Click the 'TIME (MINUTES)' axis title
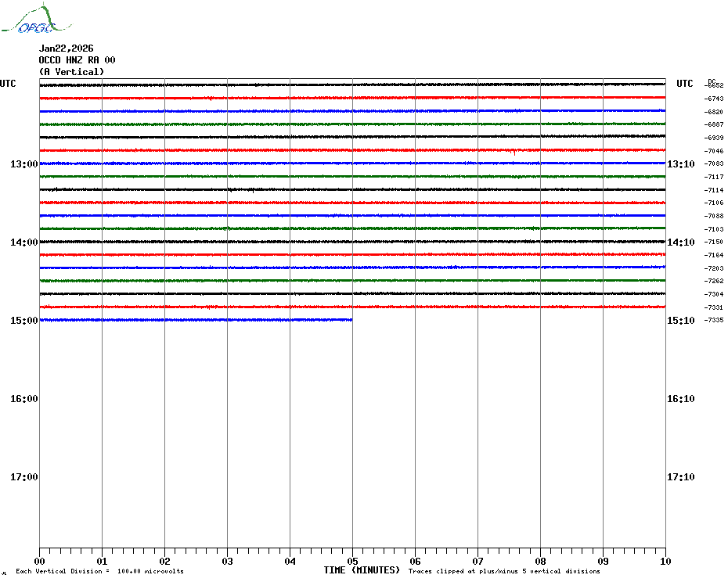 362,570
